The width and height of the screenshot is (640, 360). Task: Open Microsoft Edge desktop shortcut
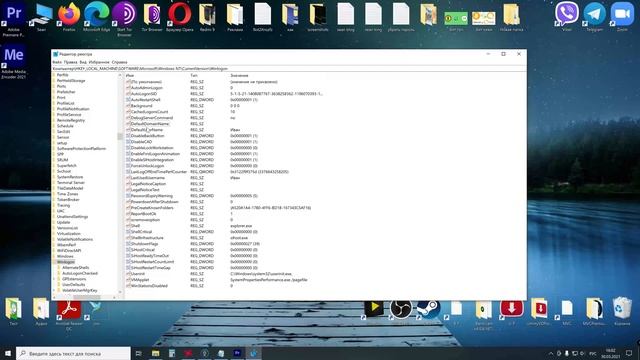(x=97, y=17)
